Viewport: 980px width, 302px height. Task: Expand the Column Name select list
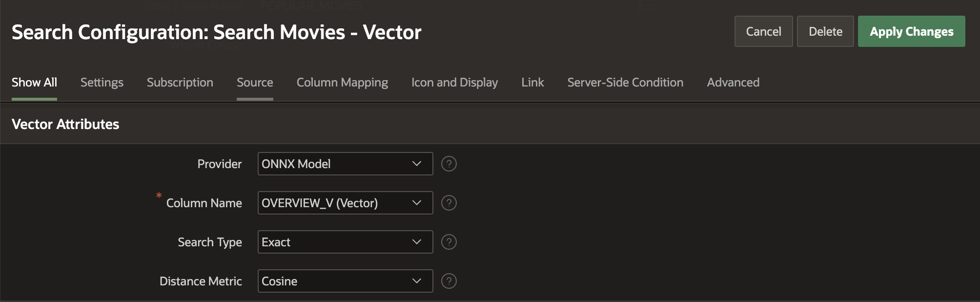[345, 203]
